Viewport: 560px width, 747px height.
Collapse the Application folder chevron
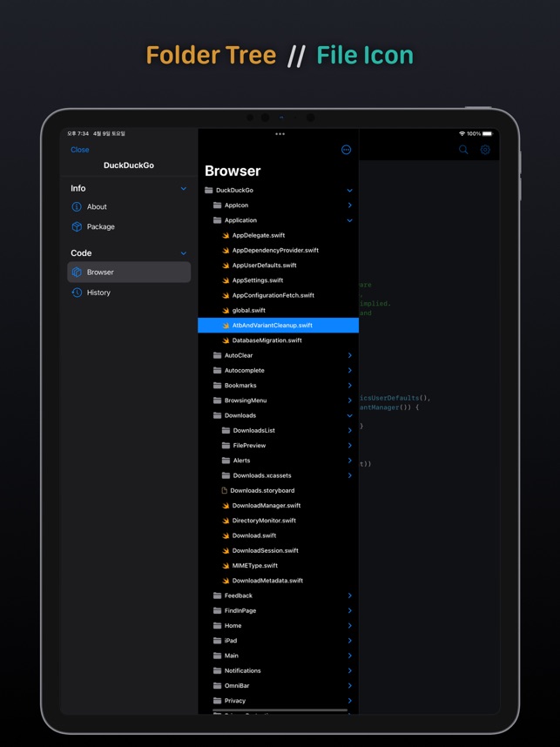point(350,220)
